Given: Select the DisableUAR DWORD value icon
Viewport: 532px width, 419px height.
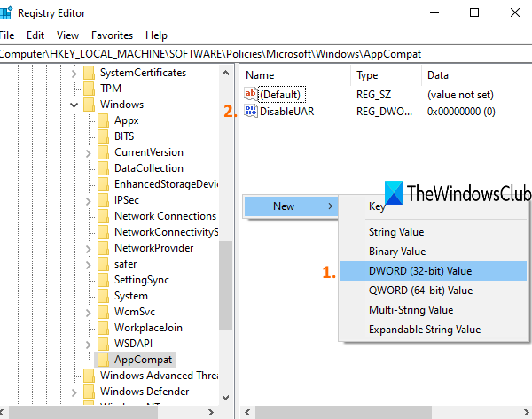Looking at the screenshot, I should click(251, 112).
